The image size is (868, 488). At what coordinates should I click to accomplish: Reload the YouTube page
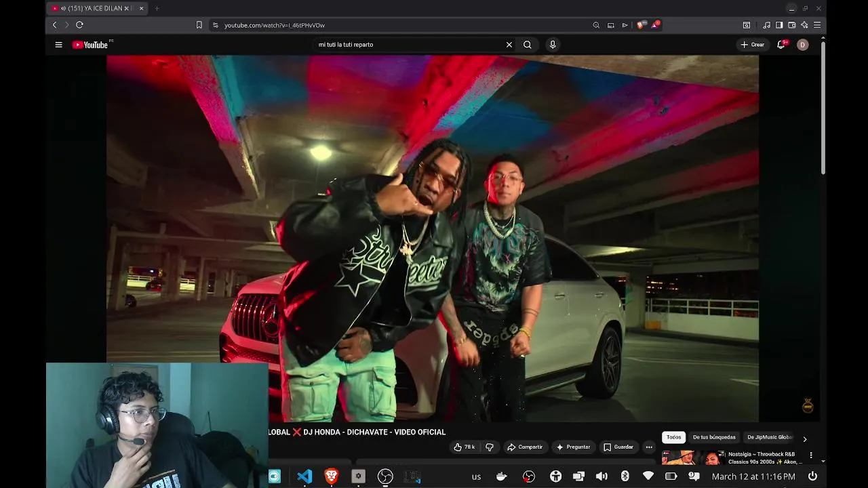(x=79, y=25)
